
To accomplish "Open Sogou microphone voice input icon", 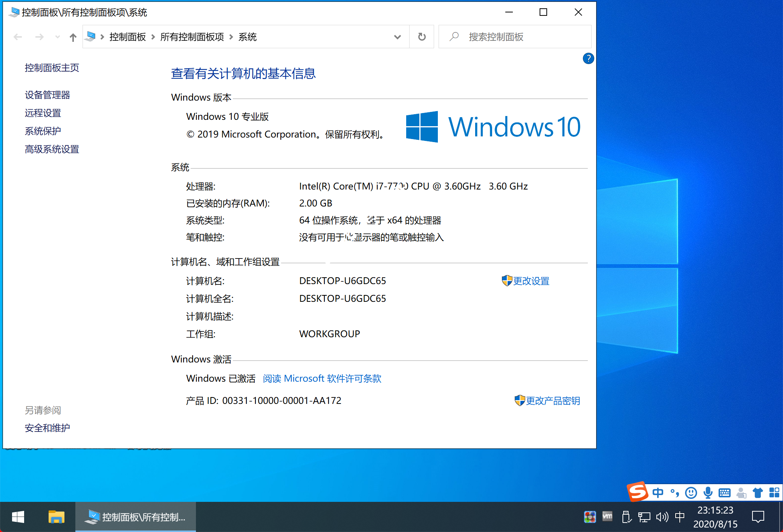I will point(708,492).
